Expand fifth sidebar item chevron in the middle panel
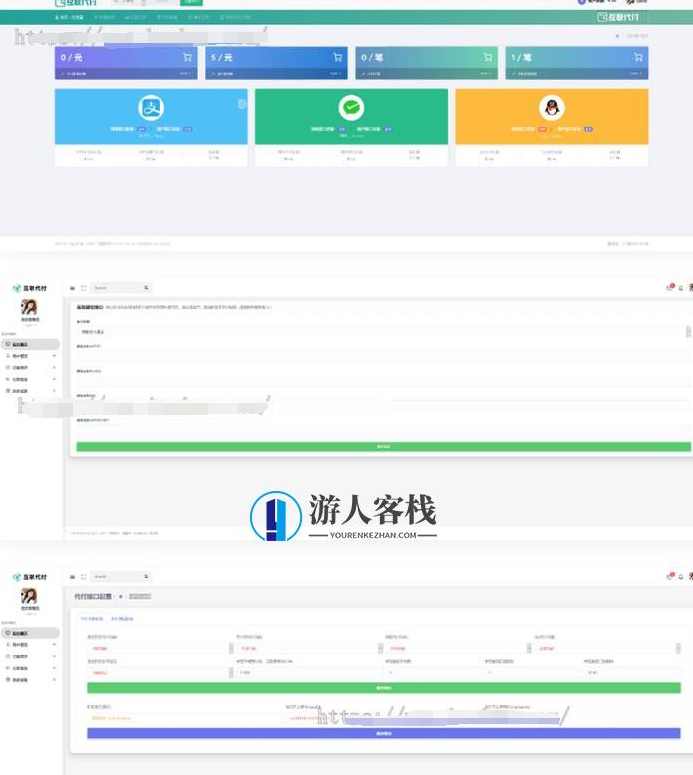 pyautogui.click(x=54, y=391)
